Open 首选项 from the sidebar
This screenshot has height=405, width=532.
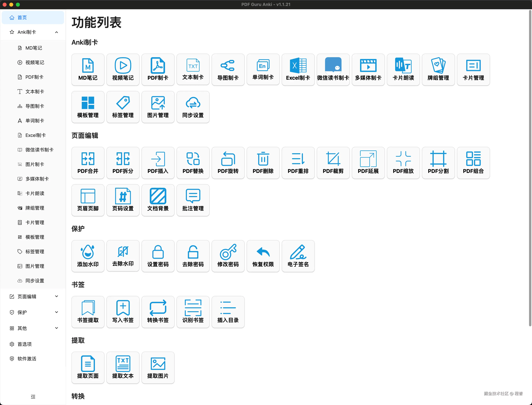[x=33, y=344]
